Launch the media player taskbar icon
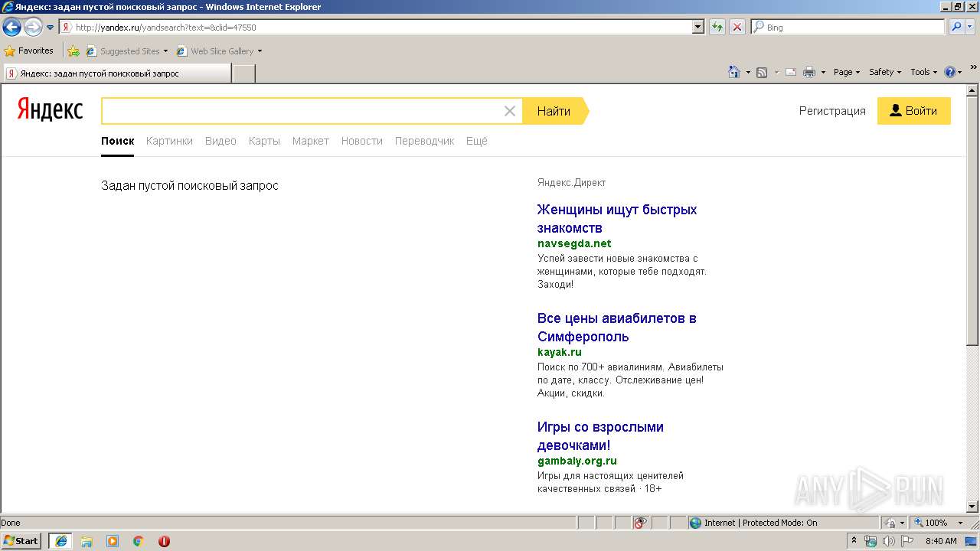Screen dimensions: 980x551 click(x=113, y=541)
